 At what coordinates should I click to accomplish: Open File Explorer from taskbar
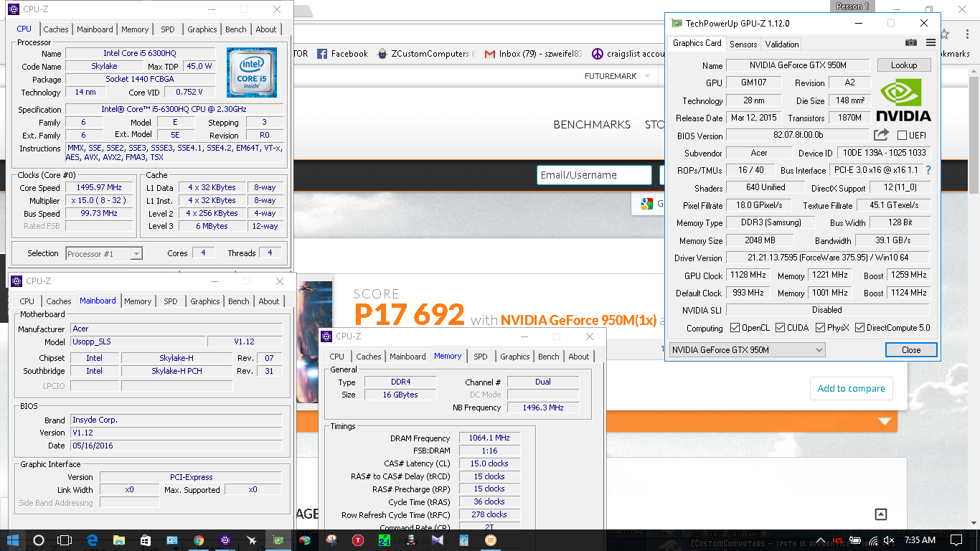pos(119,540)
